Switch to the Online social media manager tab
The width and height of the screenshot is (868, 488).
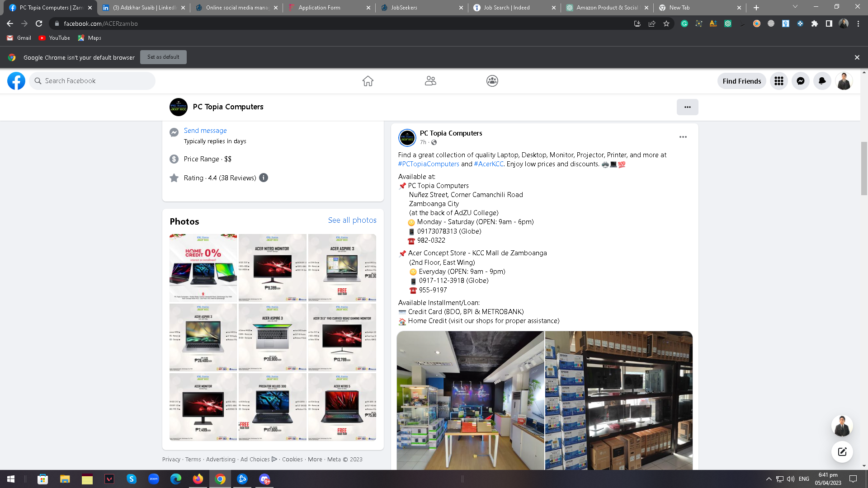pyautogui.click(x=236, y=8)
